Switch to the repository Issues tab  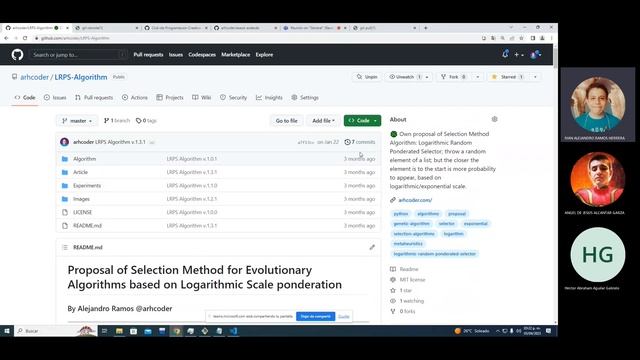click(55, 98)
